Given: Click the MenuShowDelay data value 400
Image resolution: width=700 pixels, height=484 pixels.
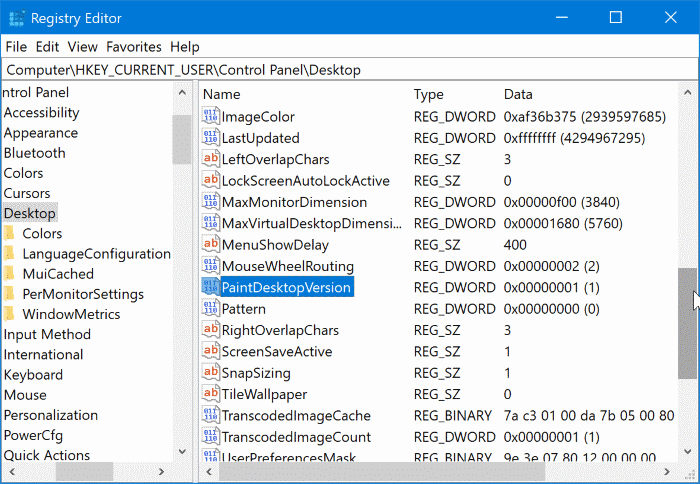Looking at the screenshot, I should (515, 245).
